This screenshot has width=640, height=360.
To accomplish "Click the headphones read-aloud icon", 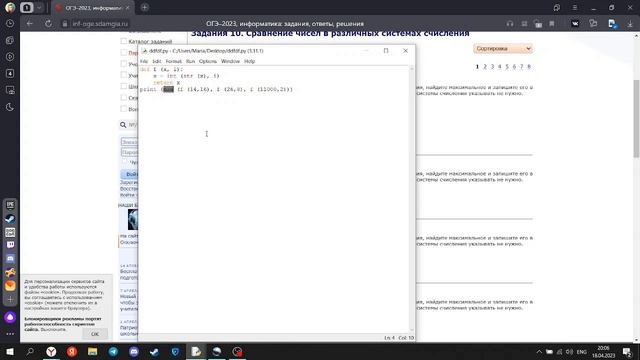I will (510, 24).
